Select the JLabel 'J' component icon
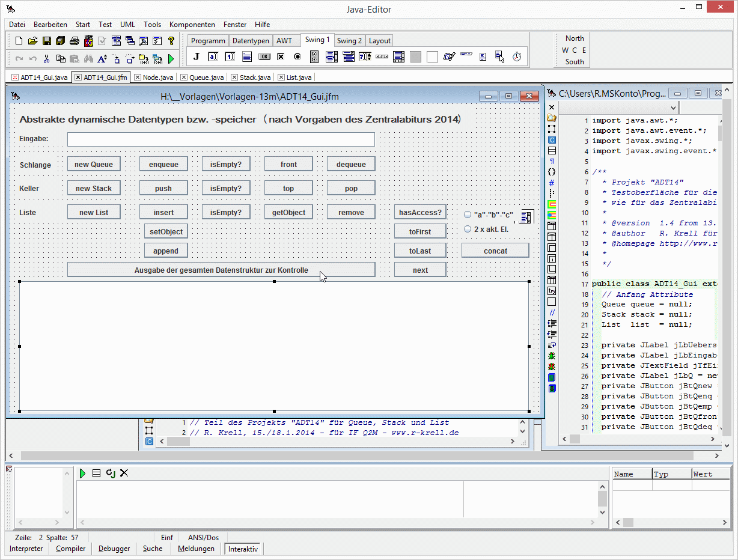 click(196, 56)
